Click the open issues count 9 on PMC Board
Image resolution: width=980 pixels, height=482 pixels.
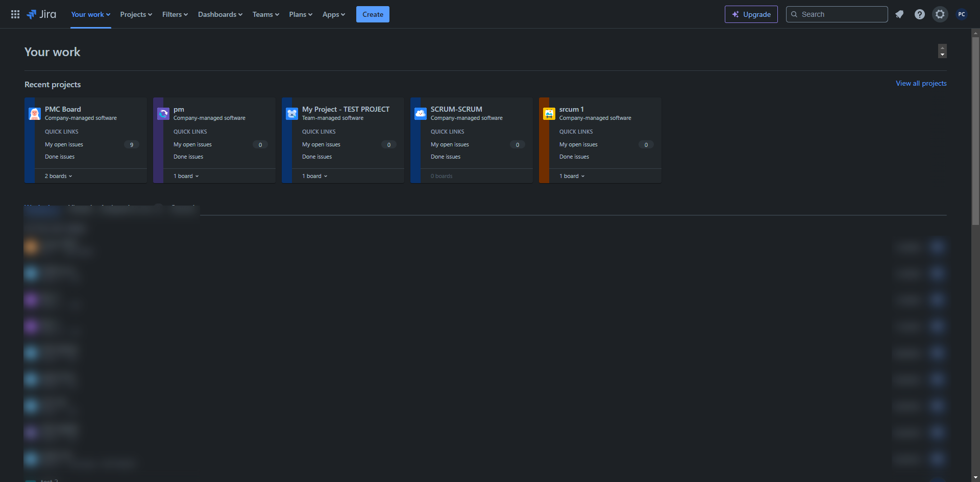click(132, 145)
